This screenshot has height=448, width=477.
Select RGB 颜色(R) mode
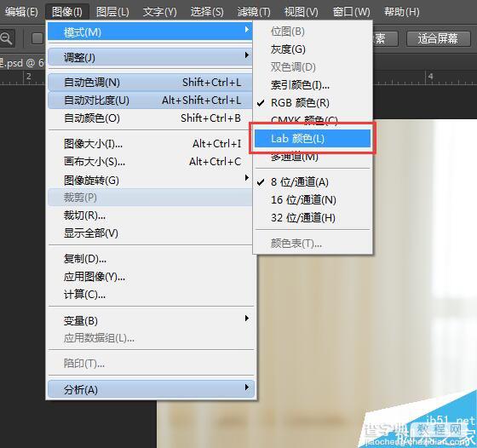pos(313,103)
